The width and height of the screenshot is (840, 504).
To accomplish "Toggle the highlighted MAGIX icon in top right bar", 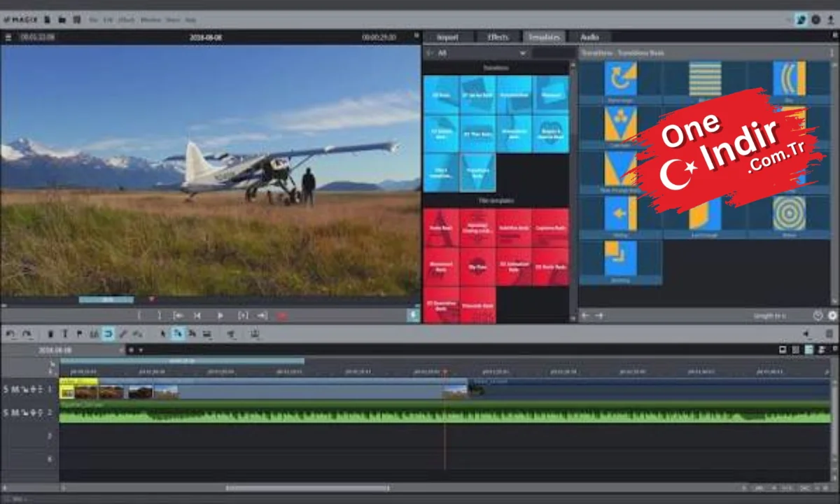I will 801,20.
